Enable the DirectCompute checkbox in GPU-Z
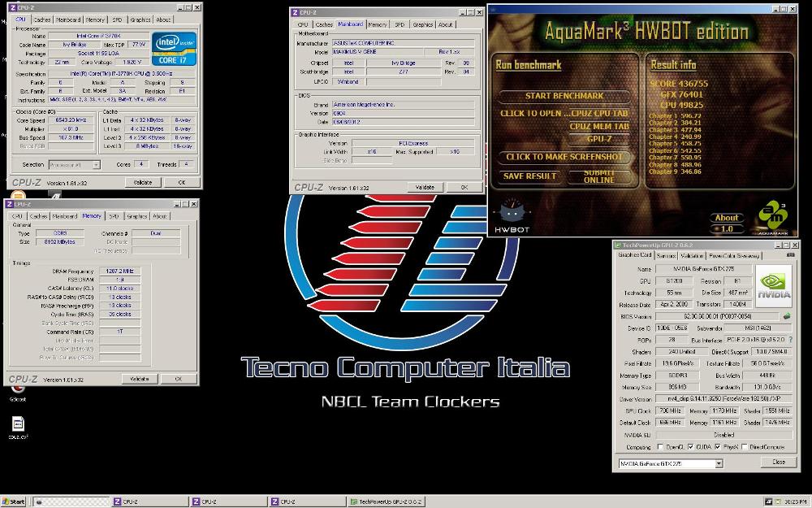Screen dimensions: 812x508 coord(744,446)
